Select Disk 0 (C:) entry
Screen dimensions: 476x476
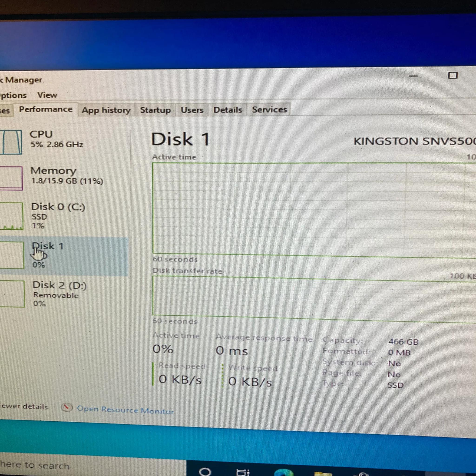pyautogui.click(x=64, y=216)
